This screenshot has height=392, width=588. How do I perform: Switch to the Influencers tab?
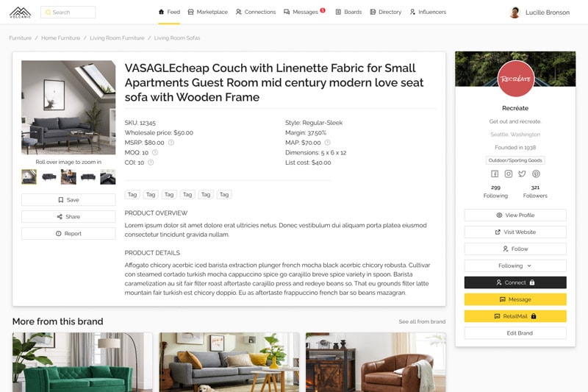[x=428, y=12]
